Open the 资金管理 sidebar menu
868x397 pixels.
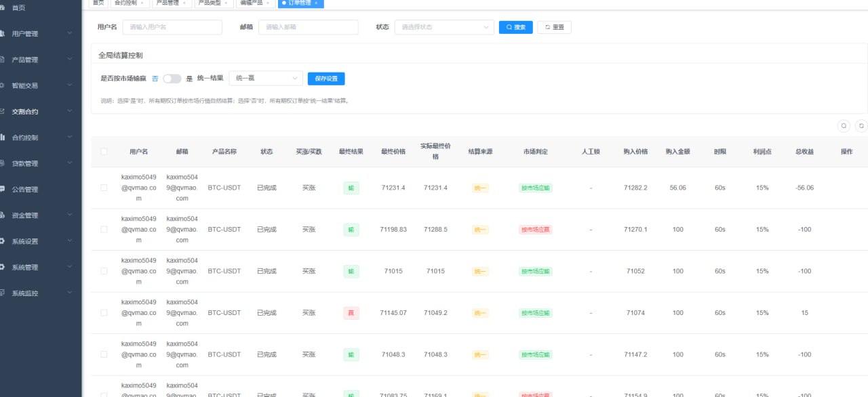(x=31, y=215)
